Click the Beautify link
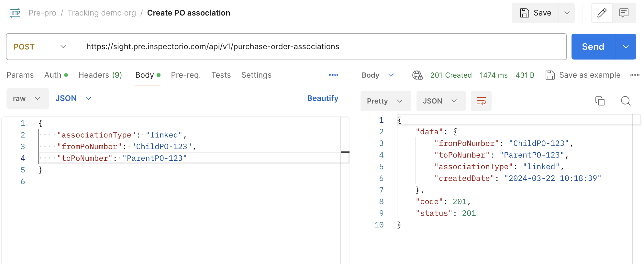644x264 pixels. [323, 98]
